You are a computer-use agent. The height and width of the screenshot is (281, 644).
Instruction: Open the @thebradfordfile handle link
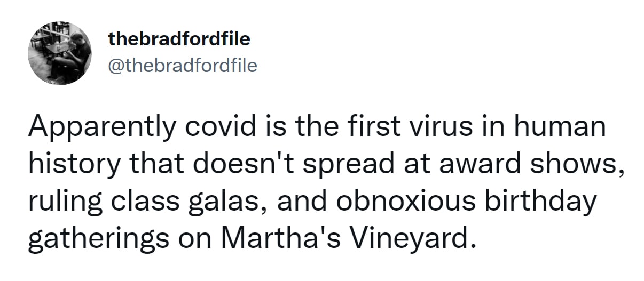point(183,65)
